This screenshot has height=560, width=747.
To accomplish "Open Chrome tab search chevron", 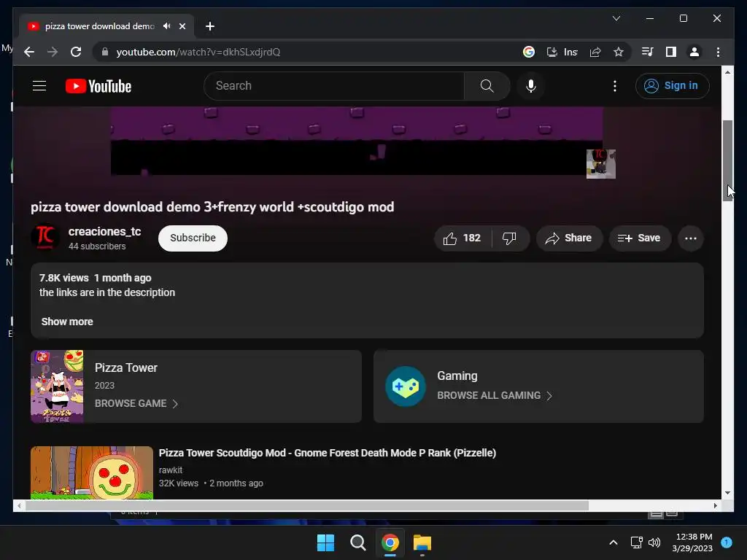I will 616,18.
